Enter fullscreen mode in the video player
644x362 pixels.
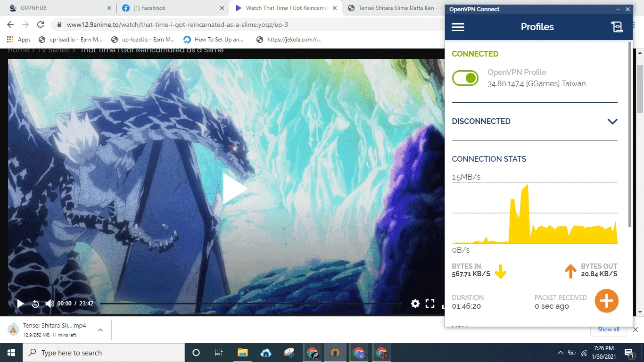(430, 304)
